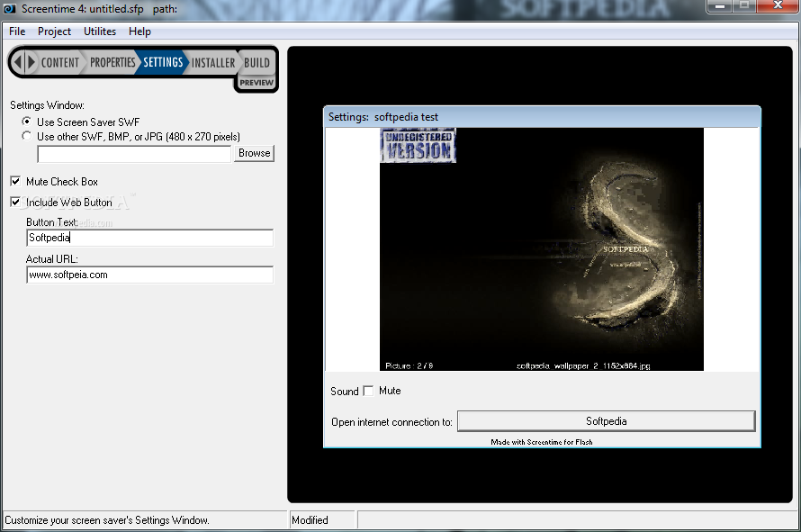Click the Actual URL input field

pos(149,275)
